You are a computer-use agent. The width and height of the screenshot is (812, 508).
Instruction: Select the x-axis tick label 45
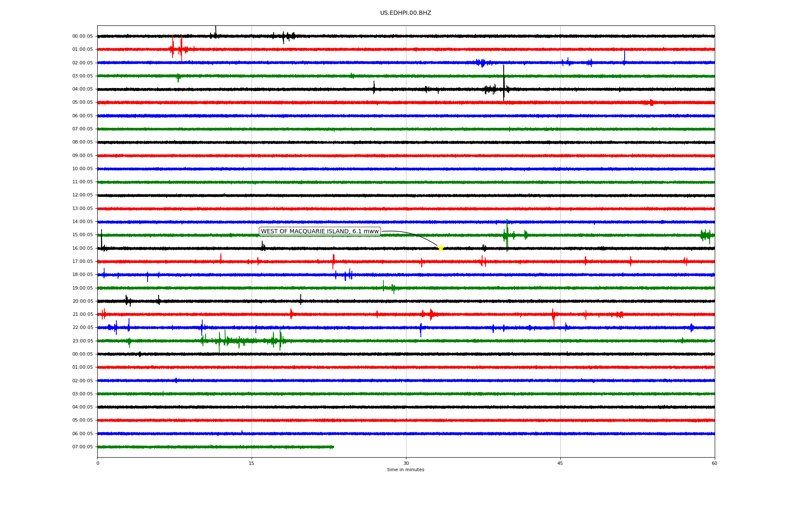(x=560, y=463)
